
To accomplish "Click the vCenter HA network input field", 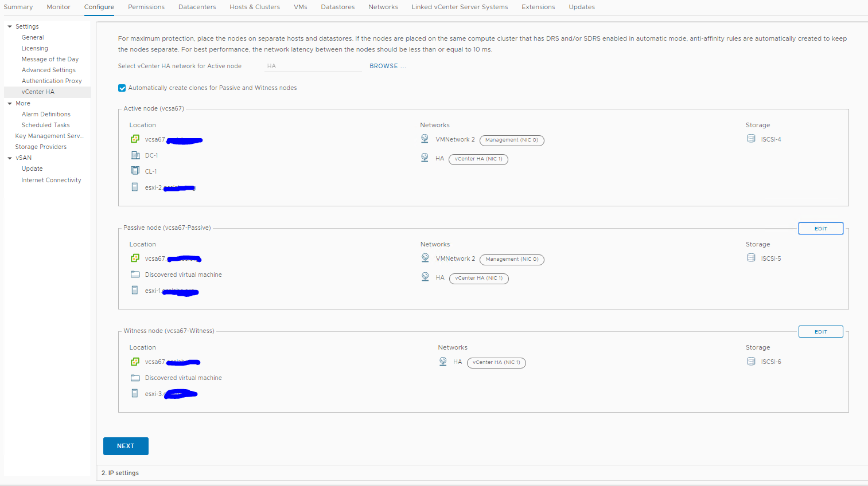I will (313, 66).
